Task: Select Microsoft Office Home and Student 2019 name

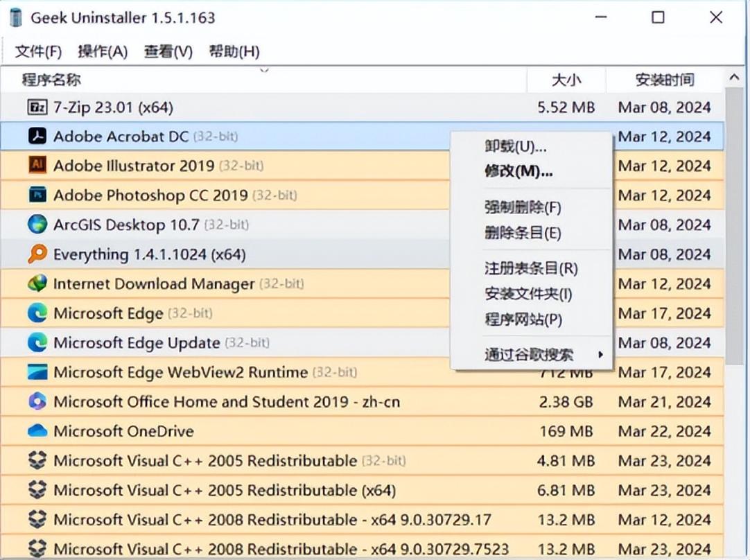Action: (x=227, y=402)
